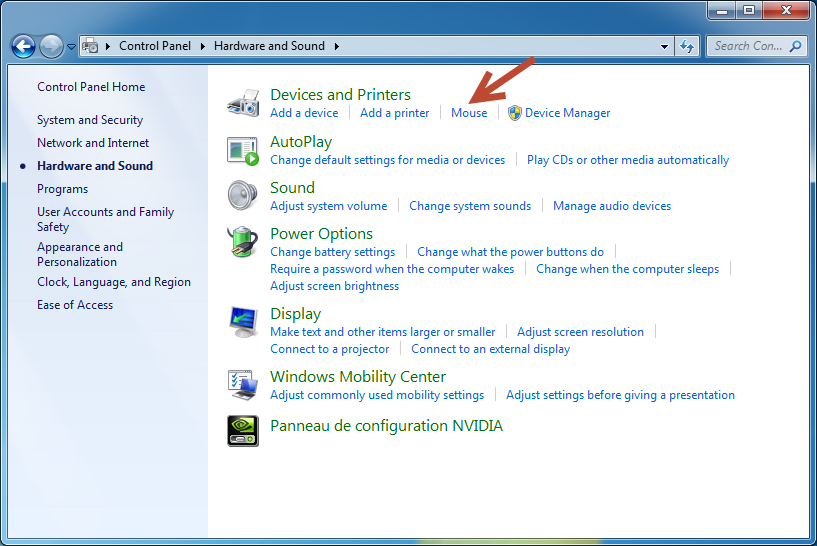Open Panneau de configuration NVIDIA
The height and width of the screenshot is (546, 817).
[386, 426]
